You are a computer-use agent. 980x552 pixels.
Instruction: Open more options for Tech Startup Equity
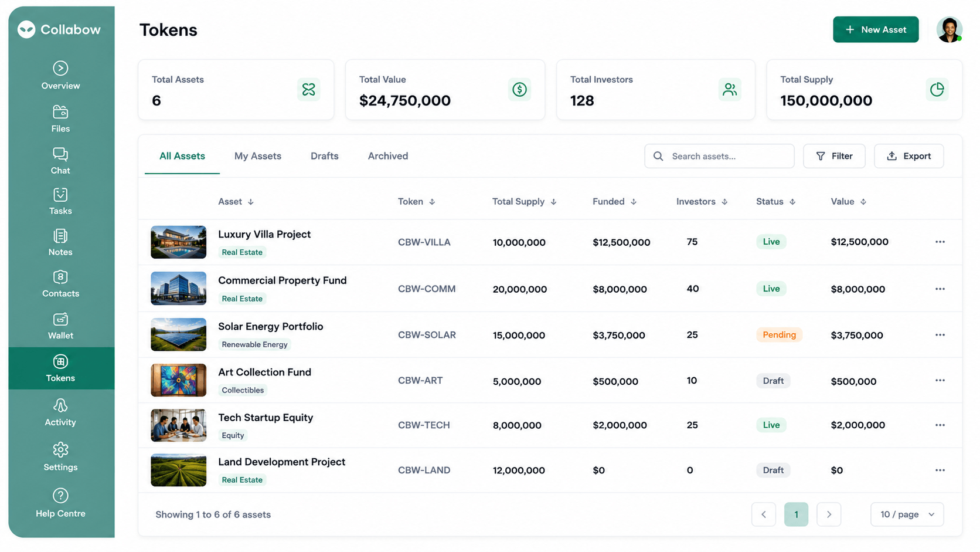click(940, 425)
